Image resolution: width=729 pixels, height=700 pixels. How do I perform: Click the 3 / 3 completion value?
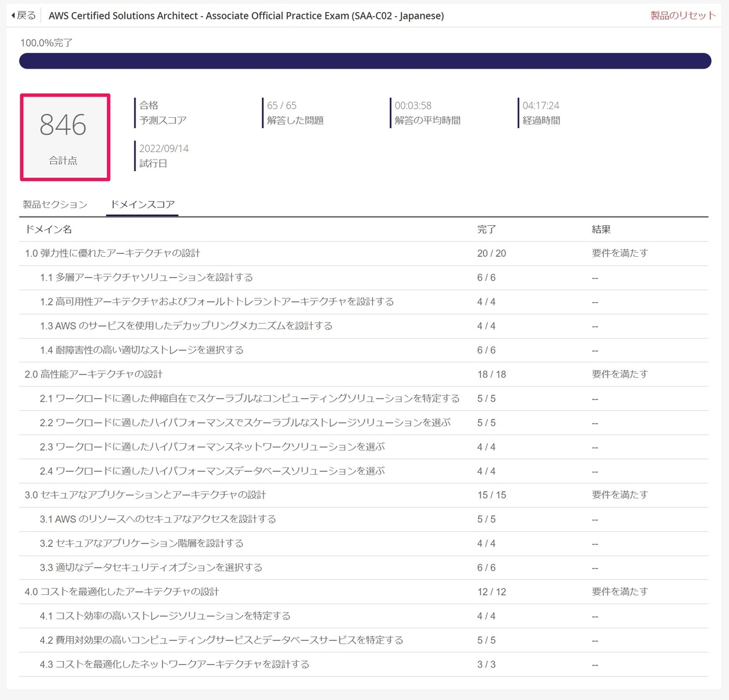point(486,664)
